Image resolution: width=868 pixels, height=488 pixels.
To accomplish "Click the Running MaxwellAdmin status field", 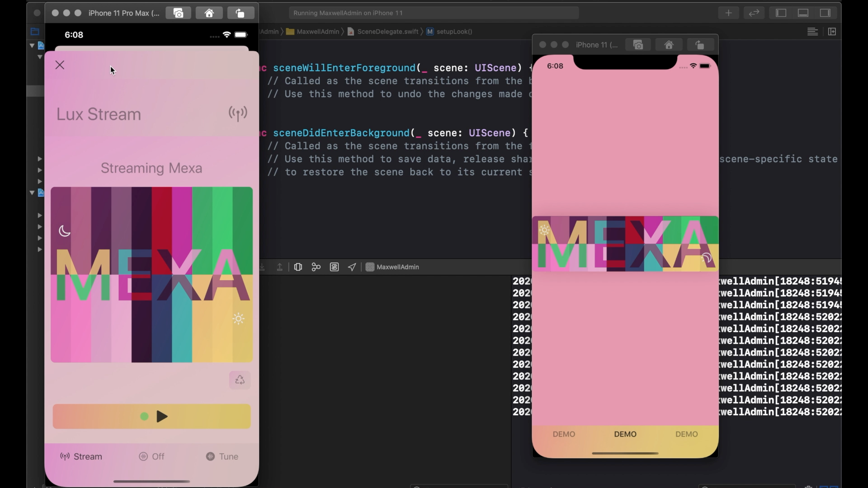I will pos(434,13).
